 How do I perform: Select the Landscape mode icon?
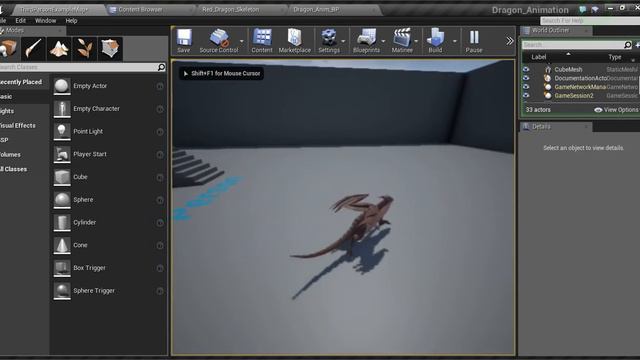pos(59,49)
